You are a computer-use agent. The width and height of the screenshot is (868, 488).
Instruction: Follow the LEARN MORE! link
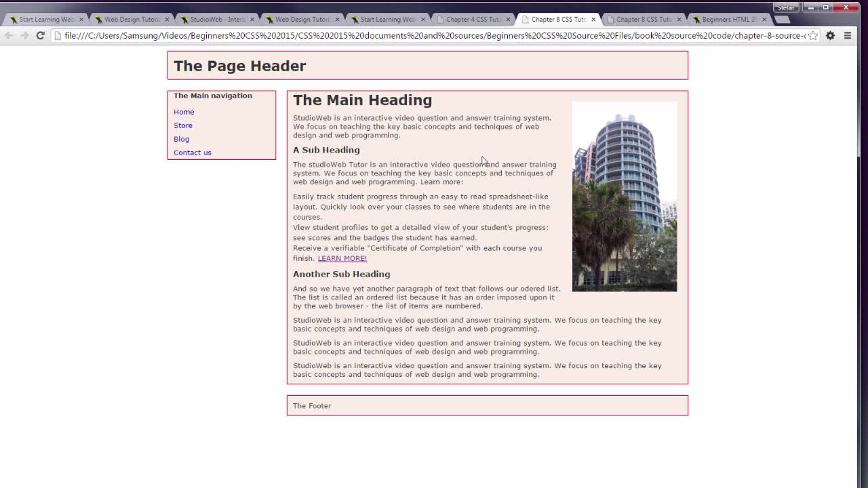(342, 258)
